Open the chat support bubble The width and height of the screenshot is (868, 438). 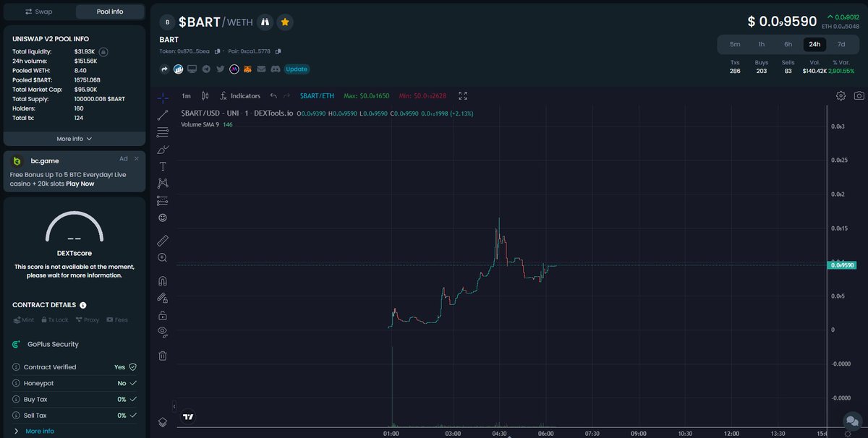pyautogui.click(x=851, y=421)
